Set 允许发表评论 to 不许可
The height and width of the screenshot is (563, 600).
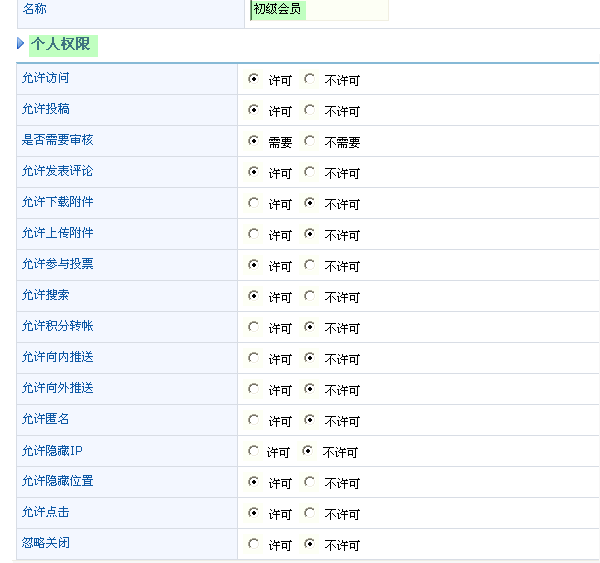tap(310, 172)
